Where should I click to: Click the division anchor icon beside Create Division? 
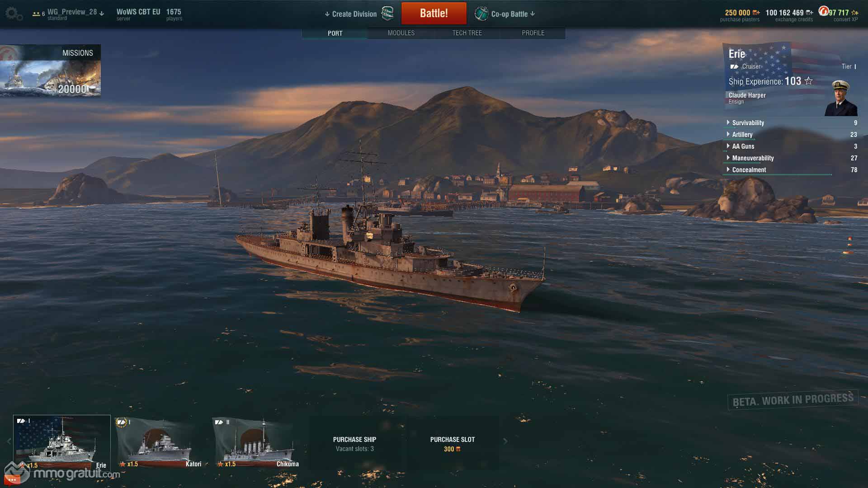tap(387, 14)
